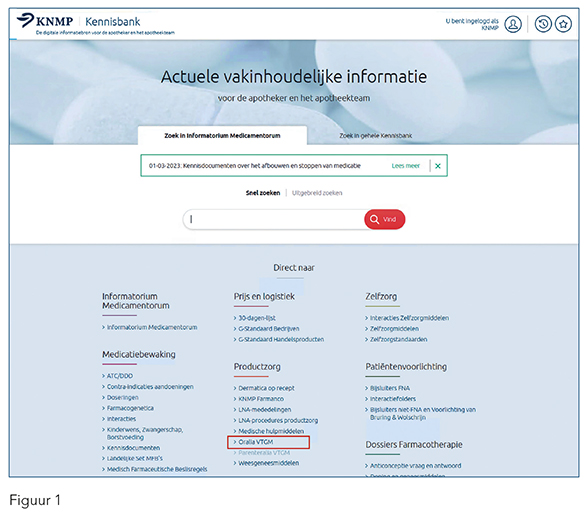Focus the search input field

coord(274,219)
